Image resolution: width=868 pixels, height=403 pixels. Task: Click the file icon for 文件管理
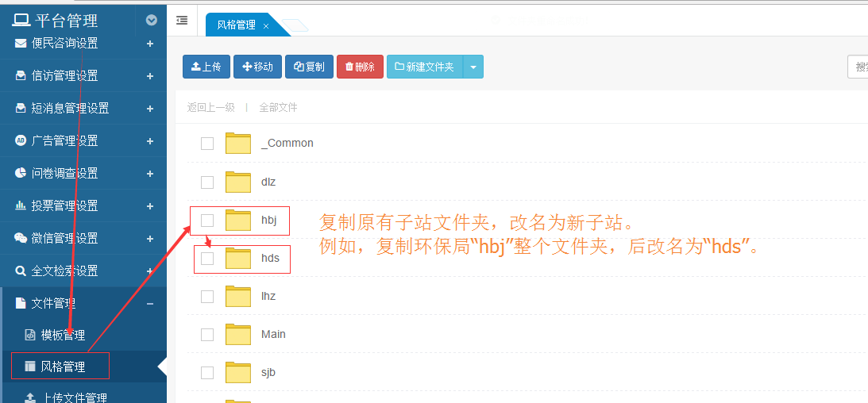(x=21, y=303)
